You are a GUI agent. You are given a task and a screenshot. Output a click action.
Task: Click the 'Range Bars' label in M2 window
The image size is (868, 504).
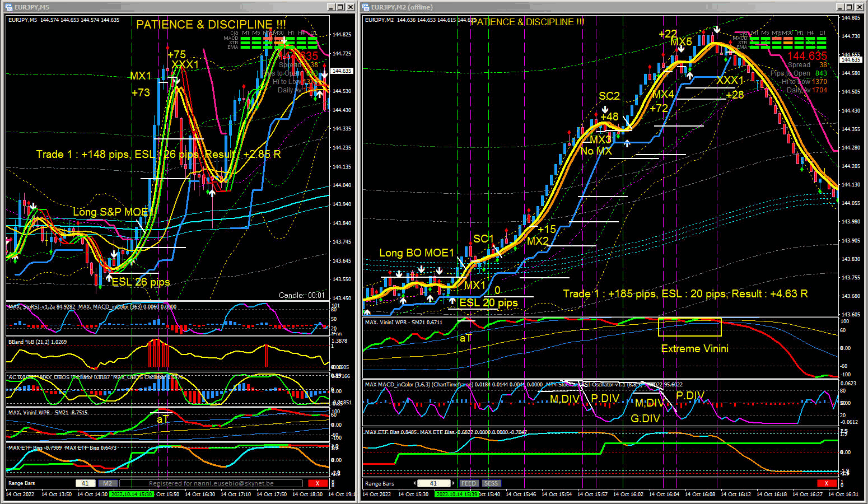380,483
